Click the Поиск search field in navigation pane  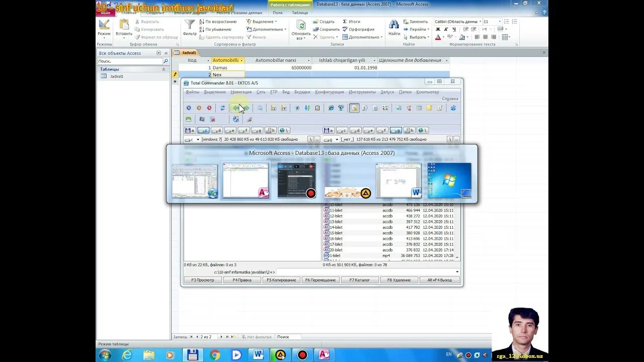pyautogui.click(x=130, y=61)
